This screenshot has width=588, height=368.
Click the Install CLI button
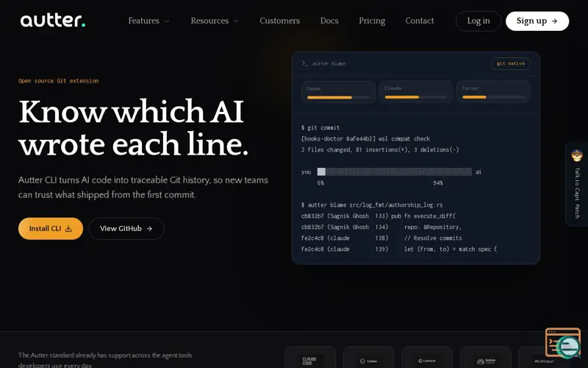click(x=51, y=228)
